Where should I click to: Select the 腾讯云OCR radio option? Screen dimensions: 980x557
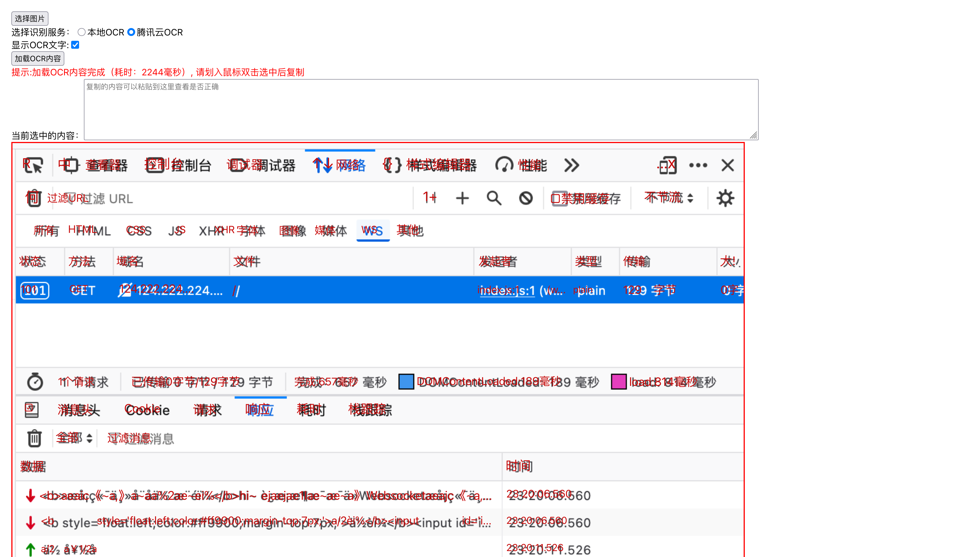[x=131, y=32]
